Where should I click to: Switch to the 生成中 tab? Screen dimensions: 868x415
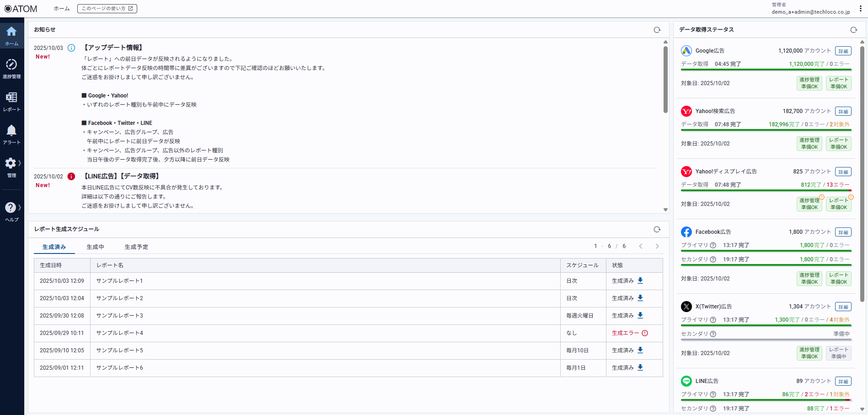tap(95, 247)
